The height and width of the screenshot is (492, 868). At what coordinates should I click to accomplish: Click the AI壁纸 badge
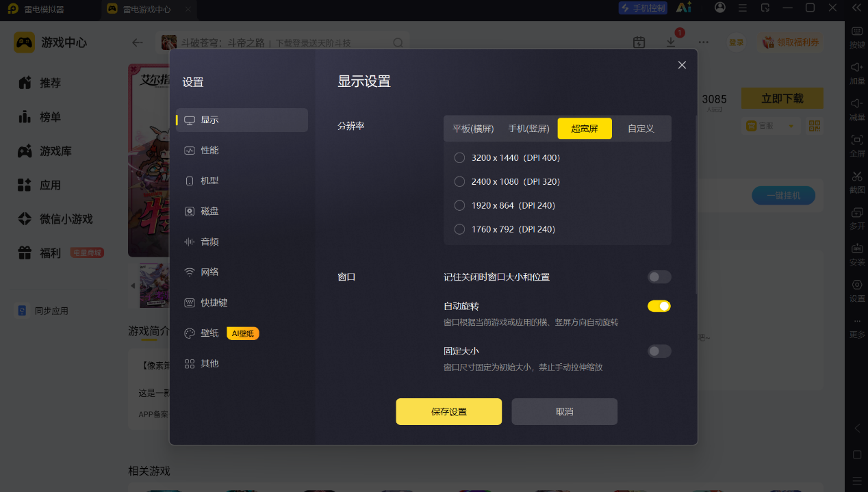(x=243, y=333)
